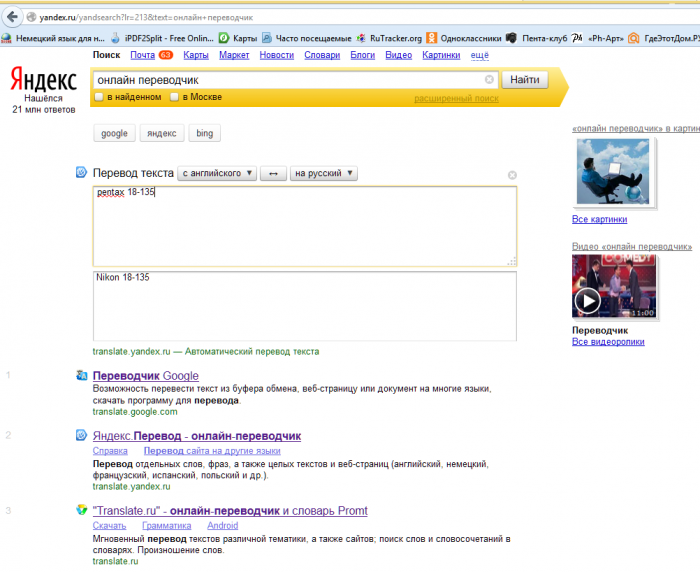Screen dimensions: 700x572
Task: Go to the Почта service
Action: tap(142, 55)
